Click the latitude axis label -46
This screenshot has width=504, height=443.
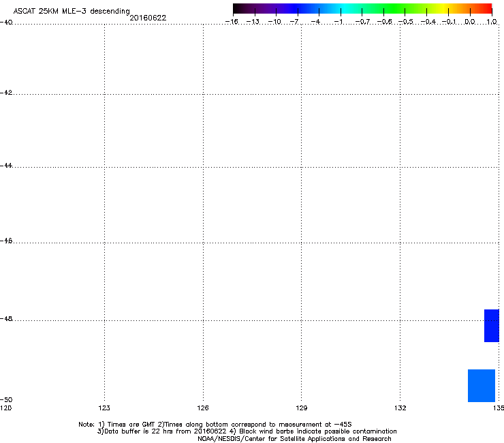[x=6, y=241]
